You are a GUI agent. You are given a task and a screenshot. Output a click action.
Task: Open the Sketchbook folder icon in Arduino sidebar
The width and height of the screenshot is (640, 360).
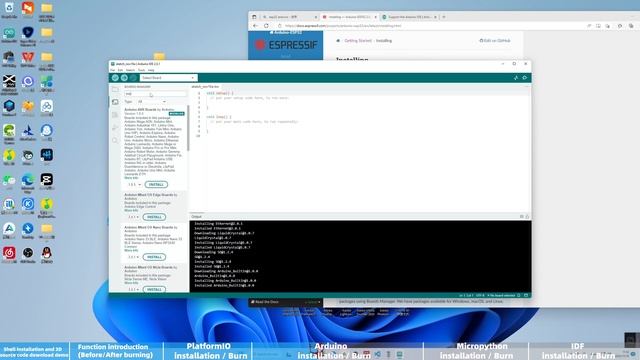pyautogui.click(x=115, y=89)
